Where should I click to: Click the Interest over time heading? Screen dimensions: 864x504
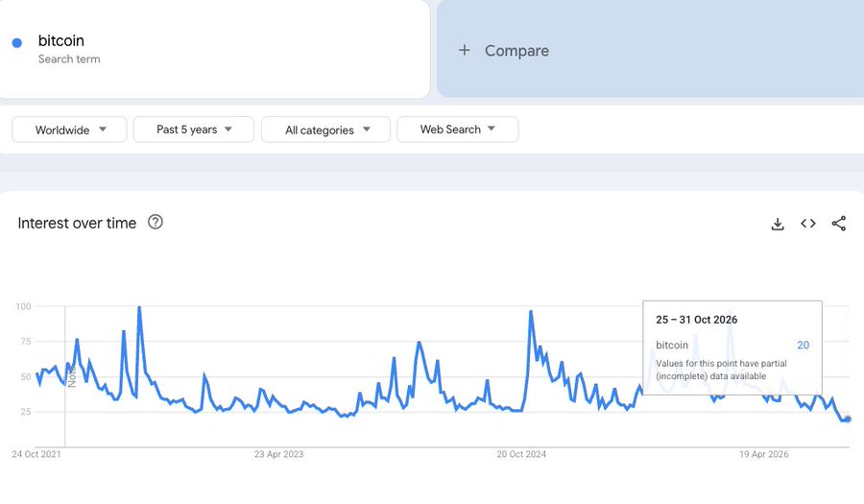(x=77, y=223)
